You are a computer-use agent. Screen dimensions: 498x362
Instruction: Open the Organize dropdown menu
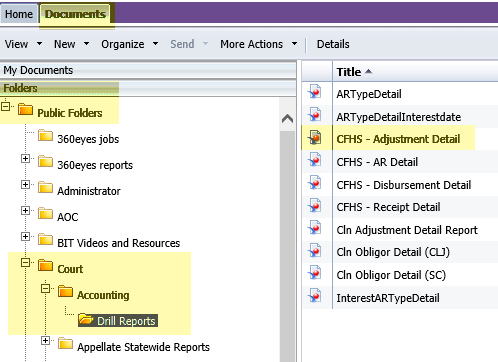130,44
